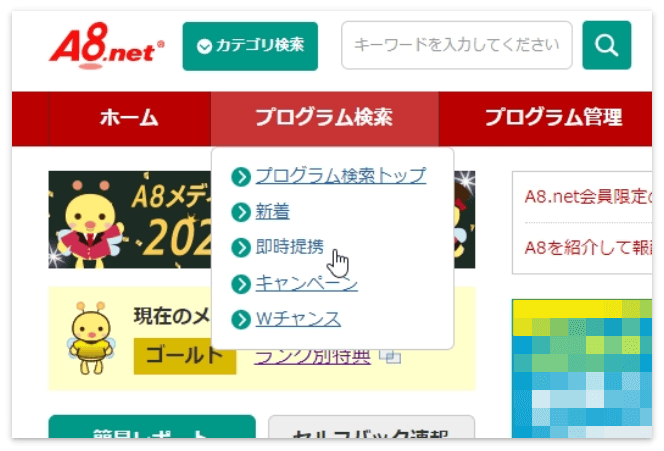Switch to the セルフバック速報 tab
Image resolution: width=664 pixels, height=451 pixels.
coord(371,427)
